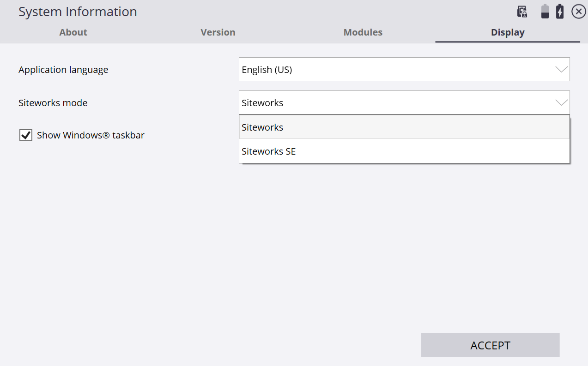Screen dimensions: 588x366
Task: Expand the Application language dropdown
Action: click(404, 69)
